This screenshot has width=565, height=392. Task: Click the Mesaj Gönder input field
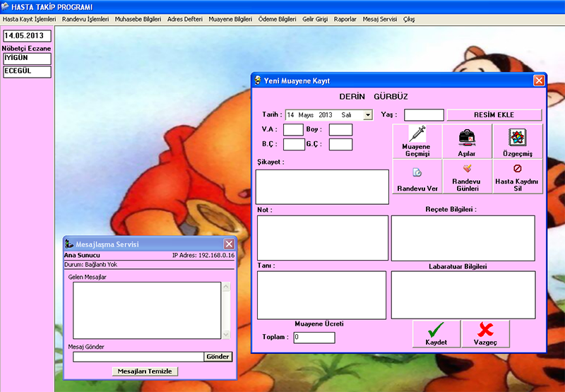point(138,357)
